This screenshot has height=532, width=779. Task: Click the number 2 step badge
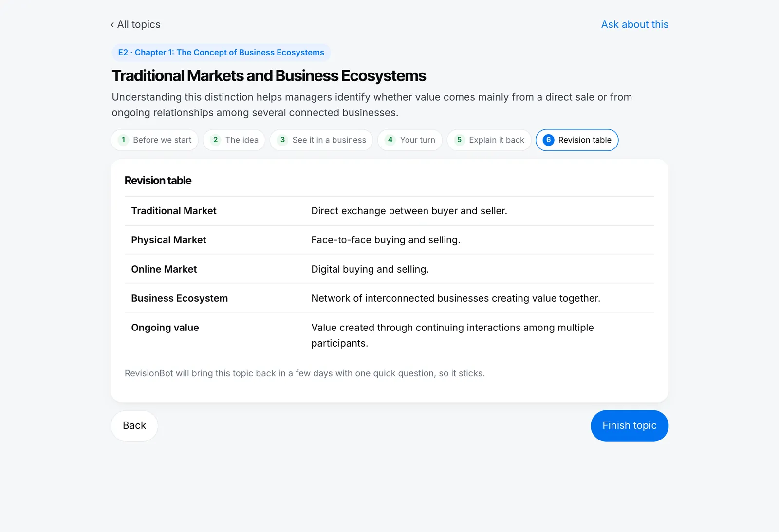tap(216, 140)
